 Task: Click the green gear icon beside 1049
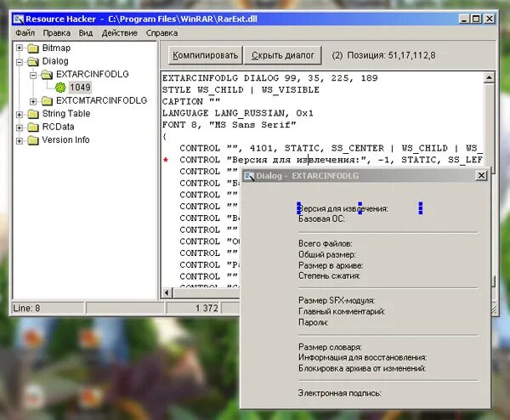(x=60, y=88)
